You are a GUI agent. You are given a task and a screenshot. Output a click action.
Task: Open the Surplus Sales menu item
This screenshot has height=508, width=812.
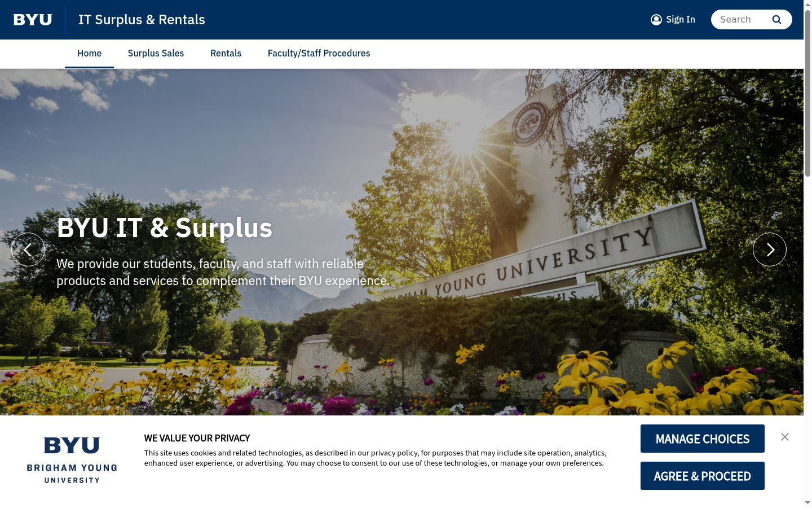coord(156,54)
